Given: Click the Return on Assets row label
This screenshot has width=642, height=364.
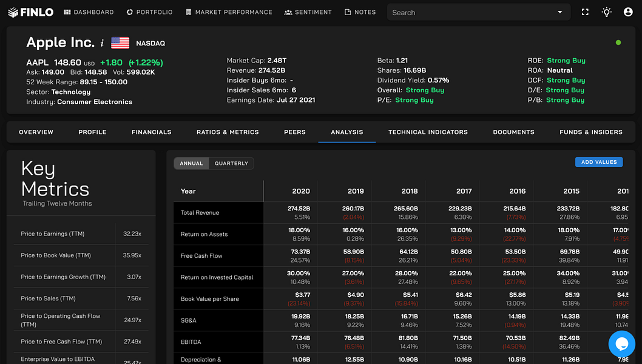Looking at the screenshot, I should click(204, 234).
